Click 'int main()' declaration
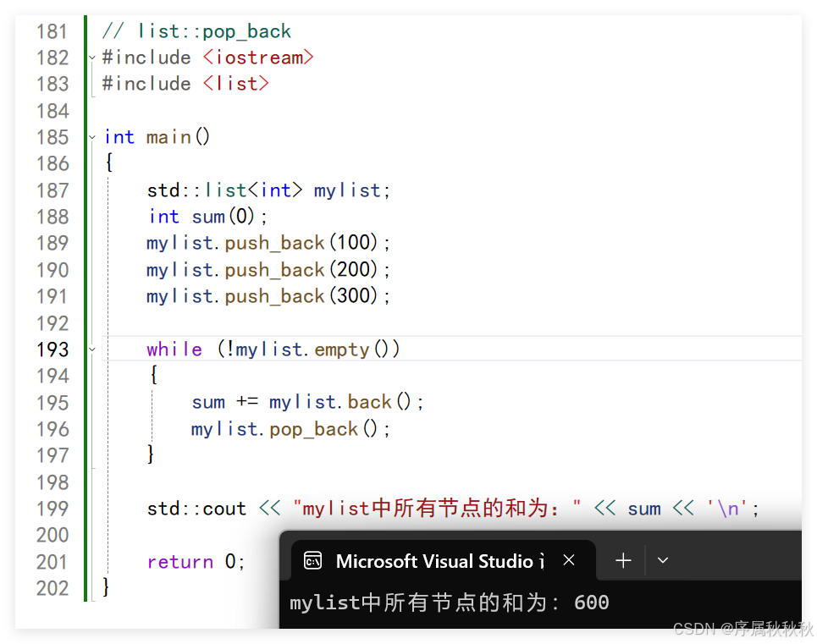The width and height of the screenshot is (817, 644). click(157, 137)
